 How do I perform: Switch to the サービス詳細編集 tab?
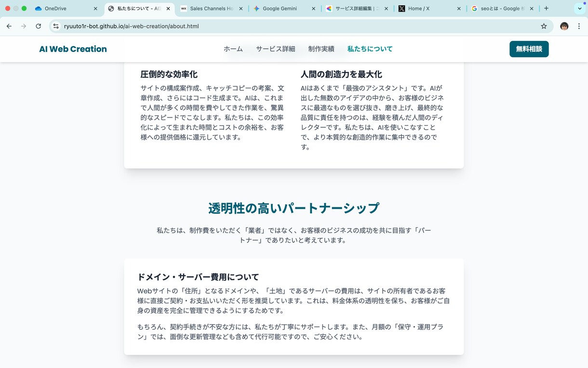click(x=358, y=9)
